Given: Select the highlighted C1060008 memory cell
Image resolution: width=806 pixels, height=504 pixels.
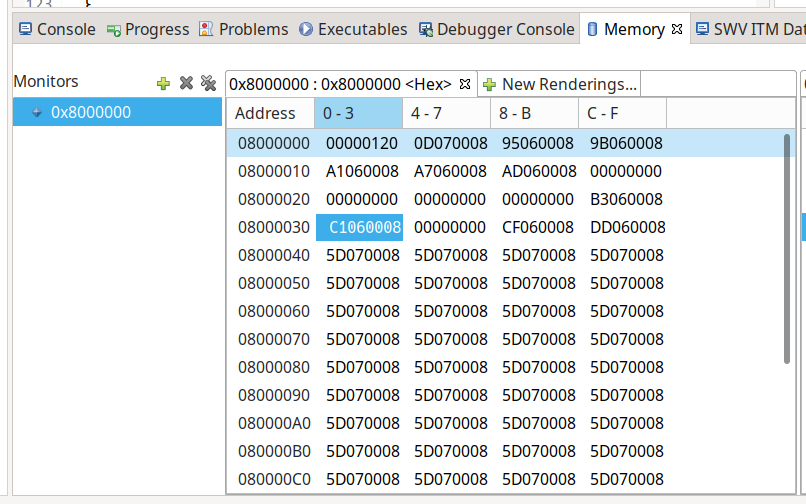Looking at the screenshot, I should coord(364,227).
